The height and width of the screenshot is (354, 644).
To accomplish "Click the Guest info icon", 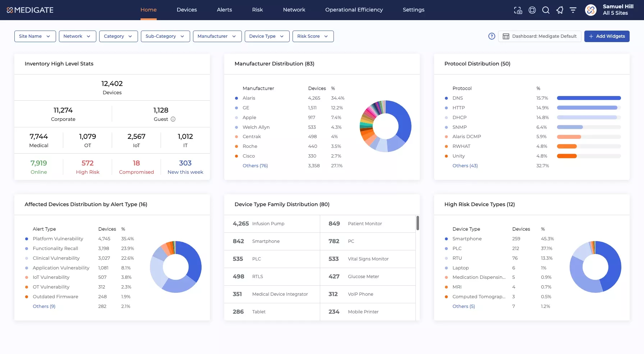I will 173,119.
